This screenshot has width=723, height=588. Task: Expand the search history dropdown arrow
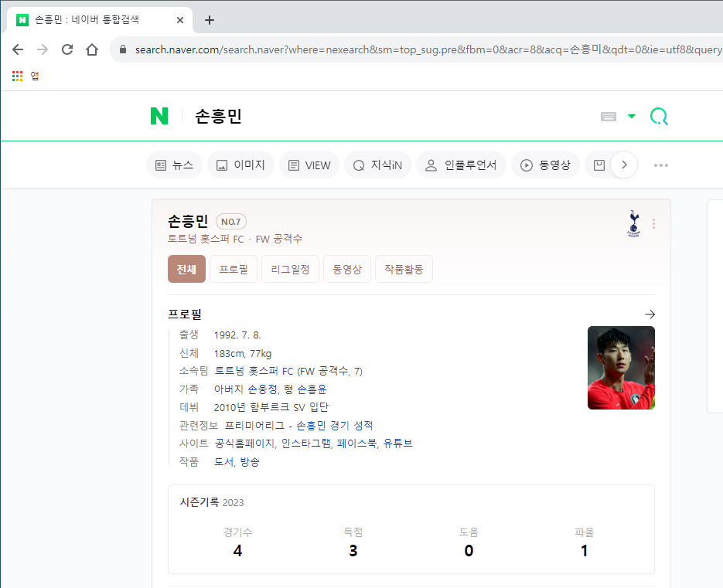pos(632,116)
